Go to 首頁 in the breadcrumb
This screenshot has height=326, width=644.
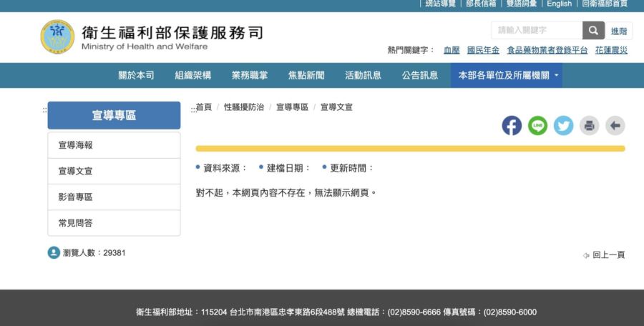[203, 107]
